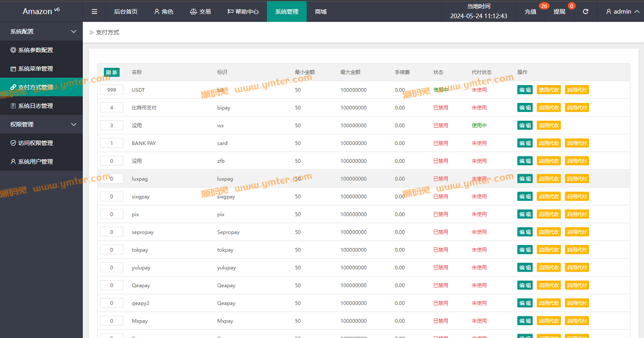
Task: Click the 支付方式 breadcrumb text
Action: 107,32
